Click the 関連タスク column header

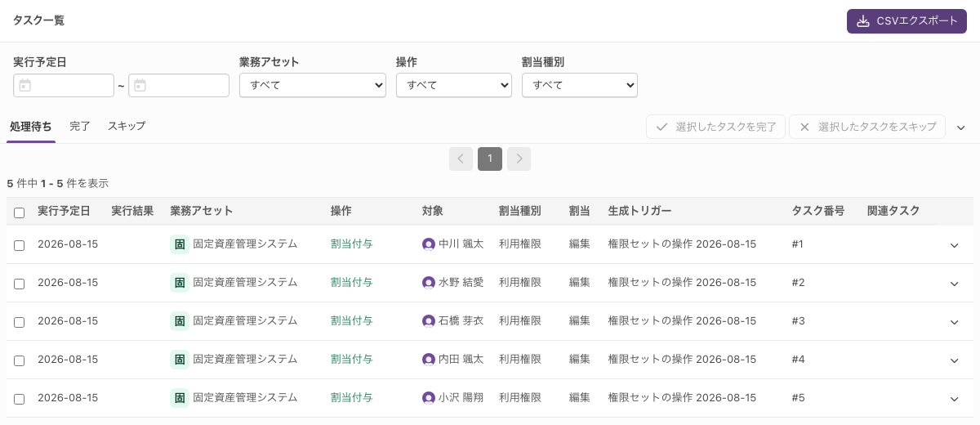(x=893, y=211)
